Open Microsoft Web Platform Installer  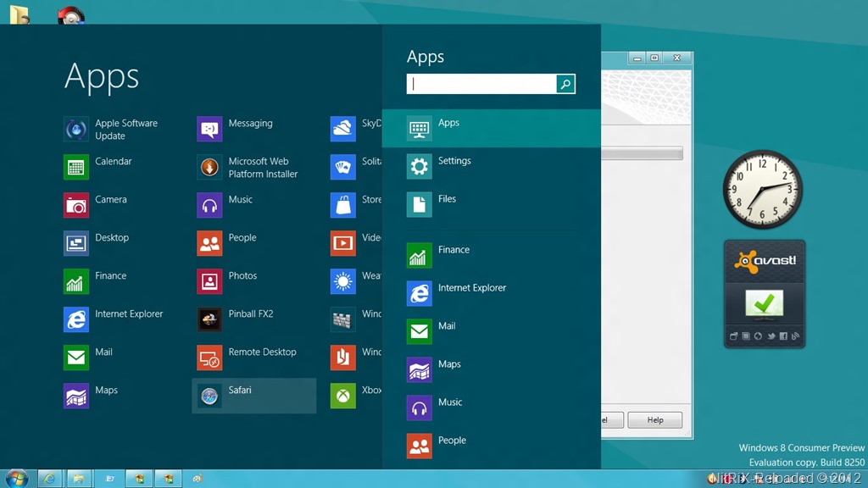pos(209,167)
